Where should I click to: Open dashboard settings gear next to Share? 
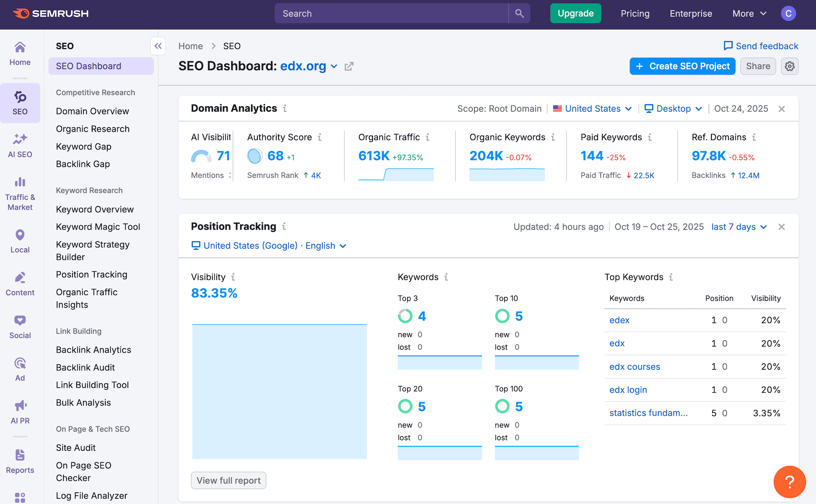click(x=790, y=66)
